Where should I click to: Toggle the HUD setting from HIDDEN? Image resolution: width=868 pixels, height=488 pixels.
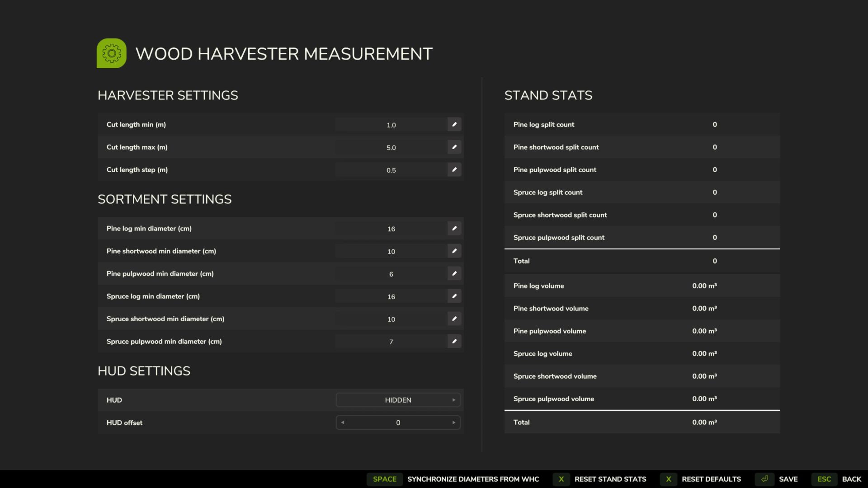(398, 400)
